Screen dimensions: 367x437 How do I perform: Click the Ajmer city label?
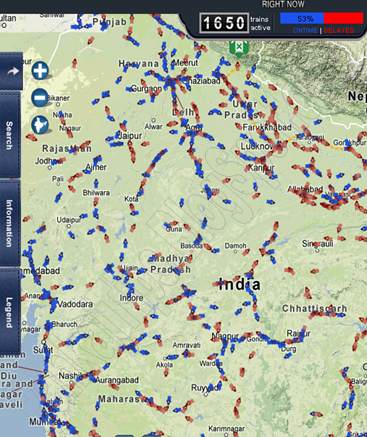(96, 167)
